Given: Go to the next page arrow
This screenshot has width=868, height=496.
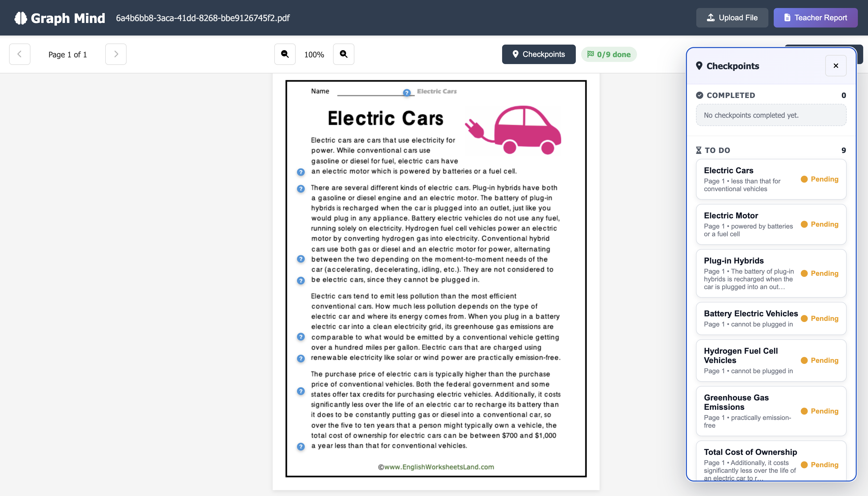Looking at the screenshot, I should coord(116,54).
